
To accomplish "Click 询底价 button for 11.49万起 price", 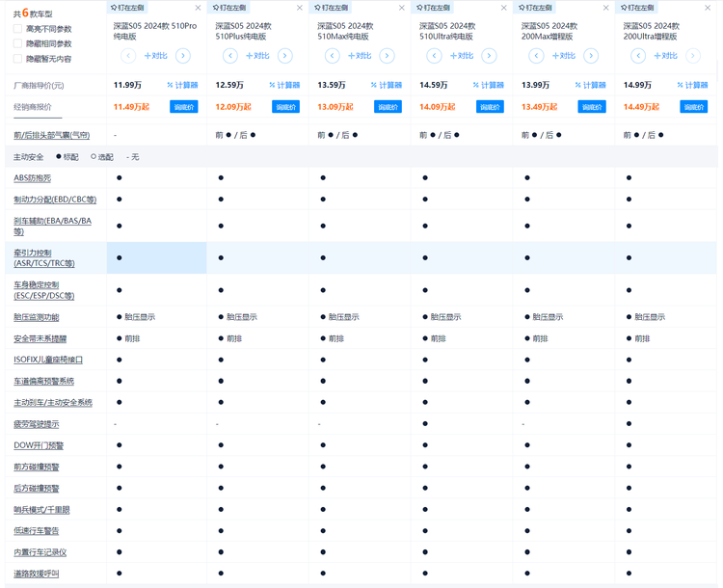I will point(184,107).
